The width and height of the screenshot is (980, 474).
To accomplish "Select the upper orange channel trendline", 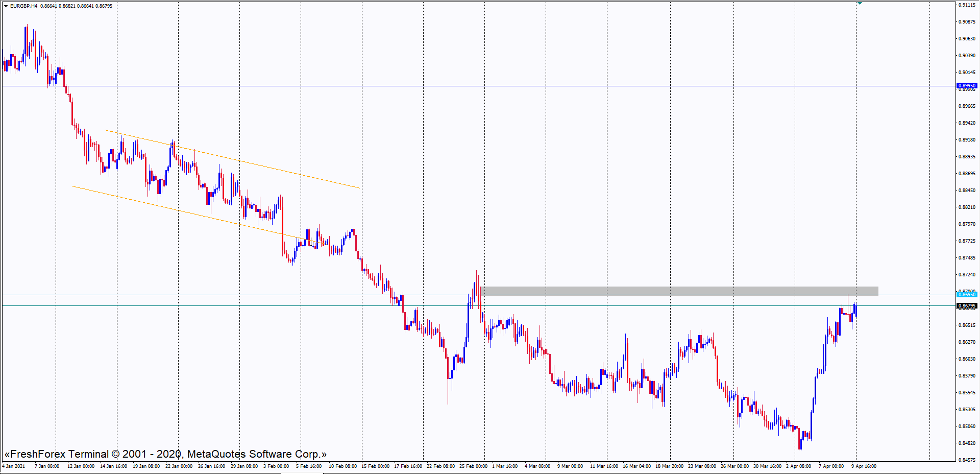I will [232, 159].
